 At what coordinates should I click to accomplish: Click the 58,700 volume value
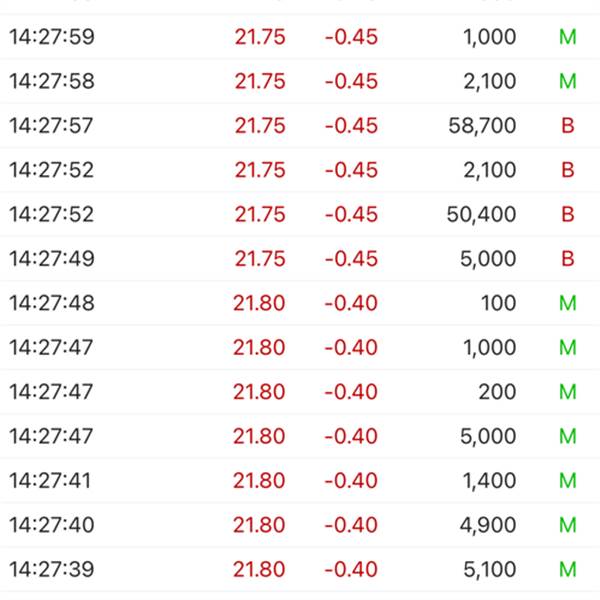pyautogui.click(x=482, y=126)
